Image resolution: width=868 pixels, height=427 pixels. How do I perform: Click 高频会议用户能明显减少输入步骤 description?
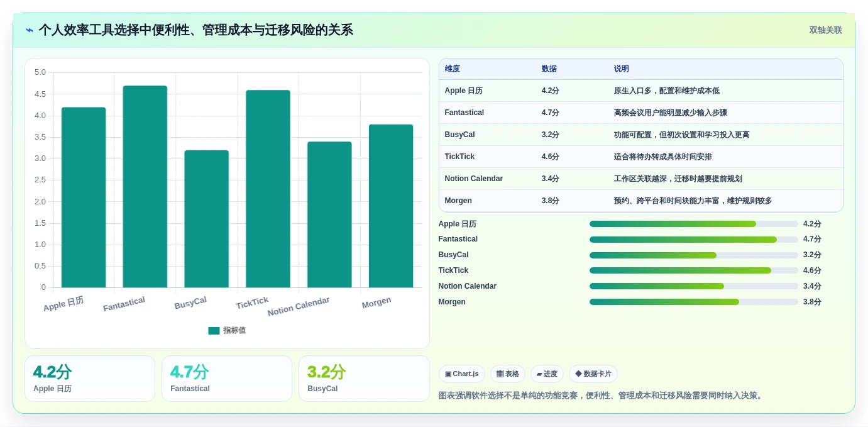tap(671, 113)
